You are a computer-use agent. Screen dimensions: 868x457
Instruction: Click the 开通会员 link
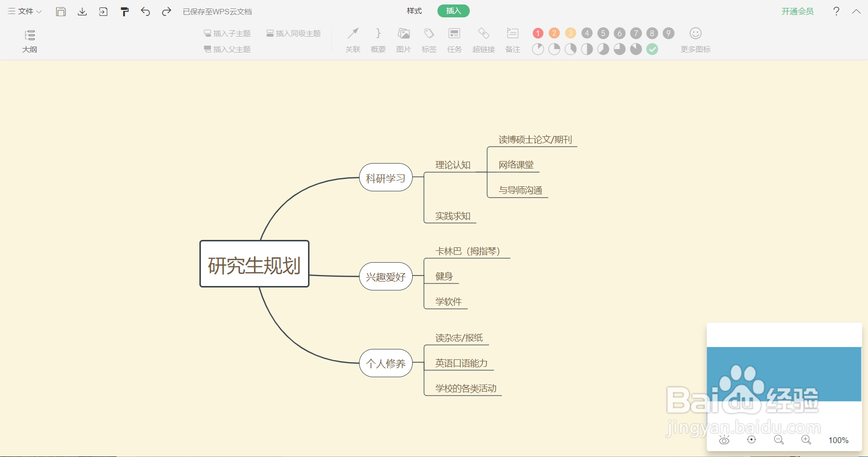(x=798, y=11)
